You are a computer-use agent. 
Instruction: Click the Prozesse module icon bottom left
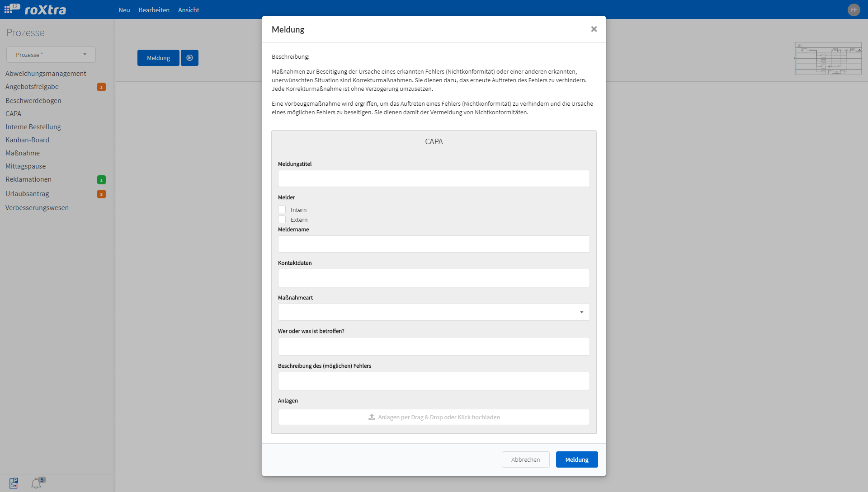click(x=14, y=483)
